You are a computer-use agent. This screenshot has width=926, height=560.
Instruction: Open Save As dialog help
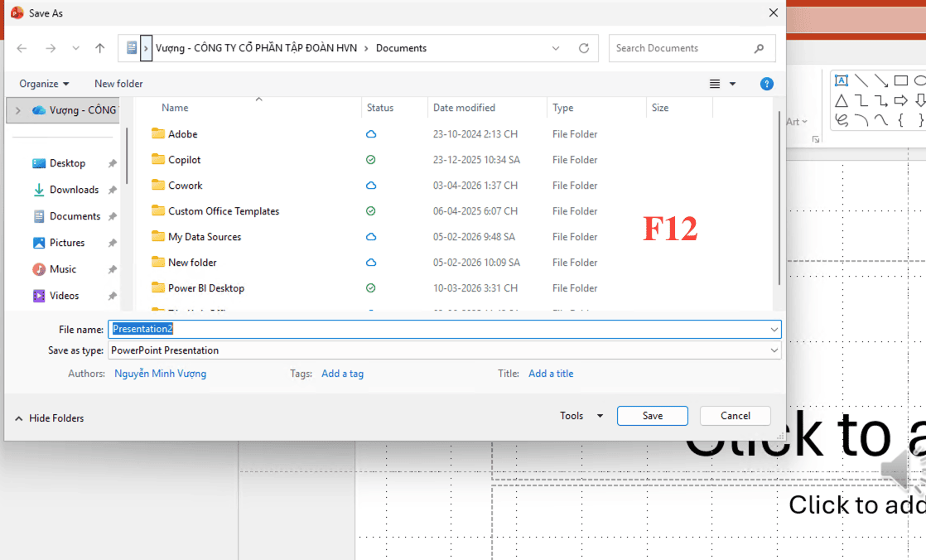(766, 84)
